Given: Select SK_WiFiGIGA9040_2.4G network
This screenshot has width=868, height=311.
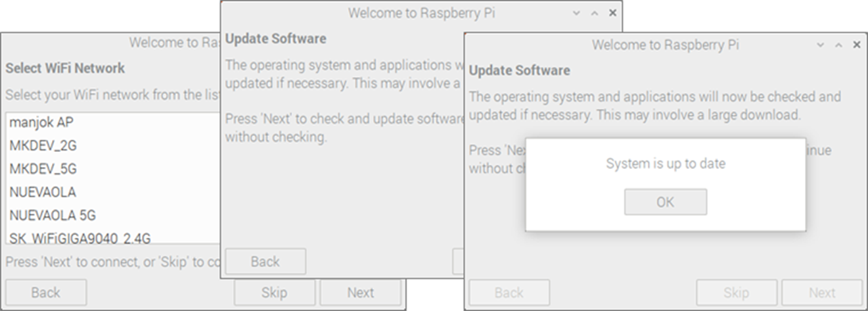Looking at the screenshot, I should tap(113, 237).
